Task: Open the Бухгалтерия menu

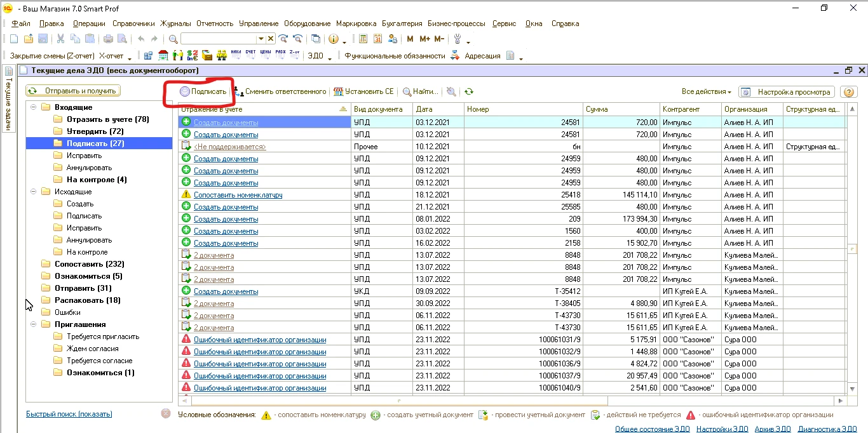Action: pos(402,23)
